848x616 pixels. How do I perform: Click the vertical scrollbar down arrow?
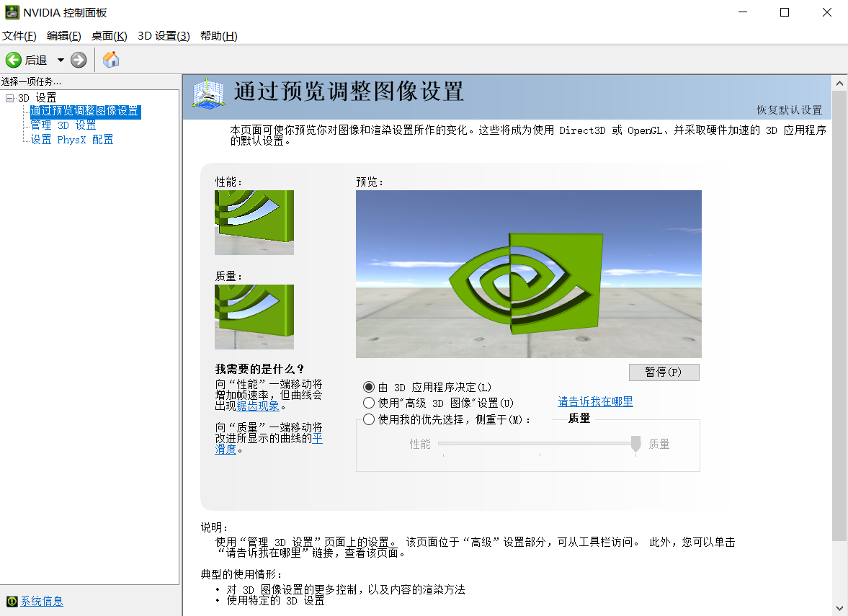tap(839, 608)
